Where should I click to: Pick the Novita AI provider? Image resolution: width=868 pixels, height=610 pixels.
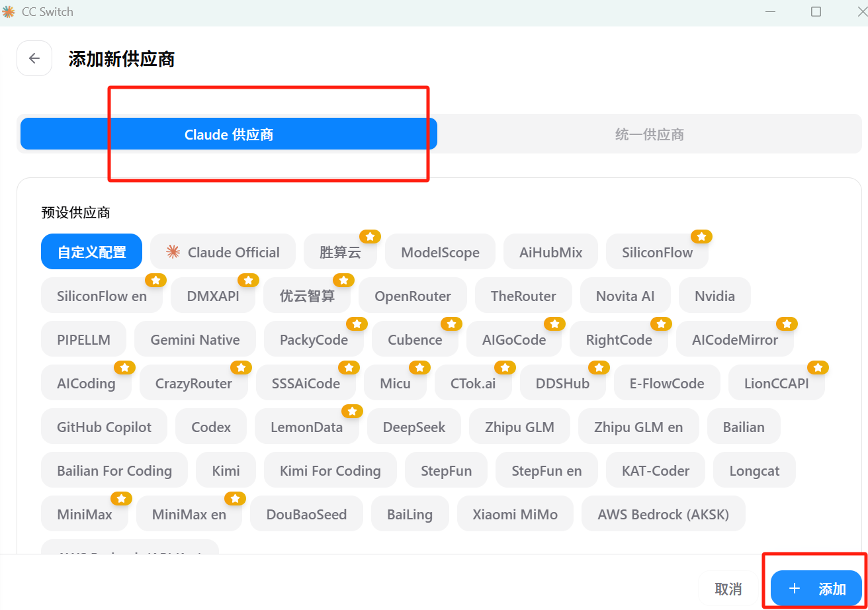[x=625, y=296]
